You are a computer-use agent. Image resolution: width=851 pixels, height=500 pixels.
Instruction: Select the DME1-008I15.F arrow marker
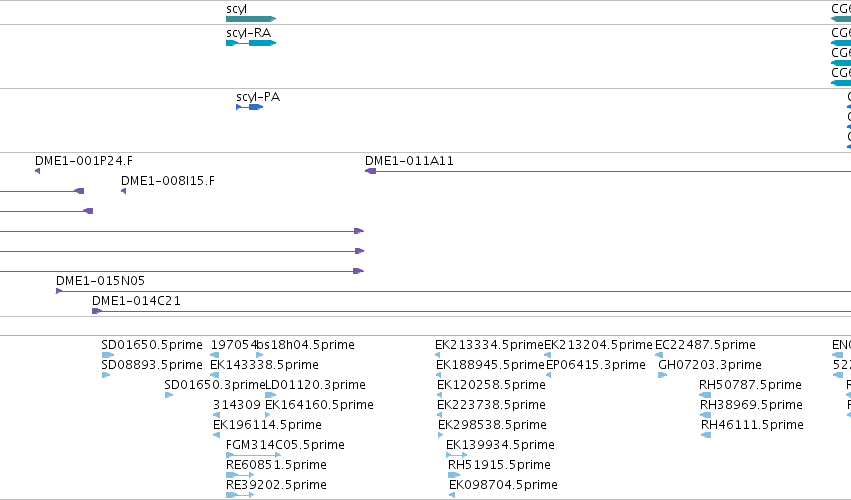click(124, 191)
